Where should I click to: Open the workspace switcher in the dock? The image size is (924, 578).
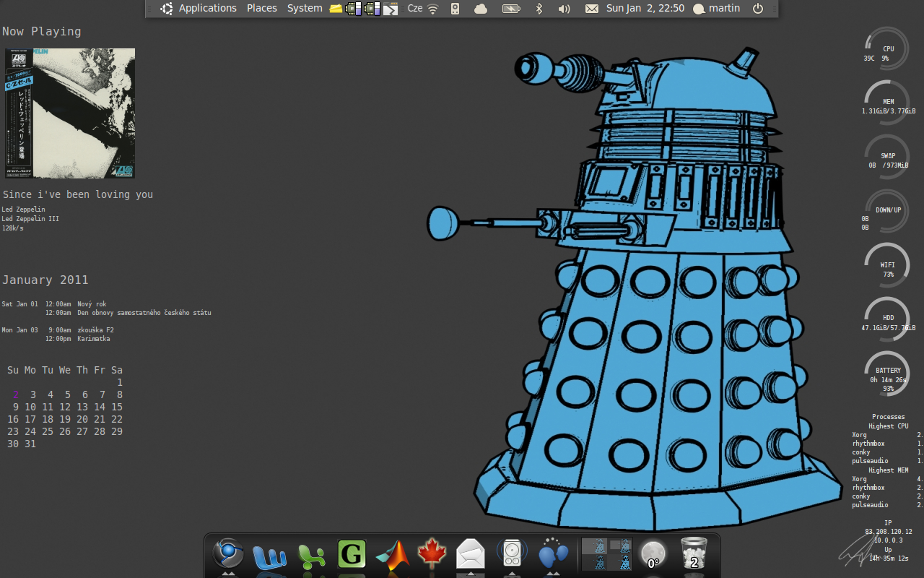(x=607, y=554)
